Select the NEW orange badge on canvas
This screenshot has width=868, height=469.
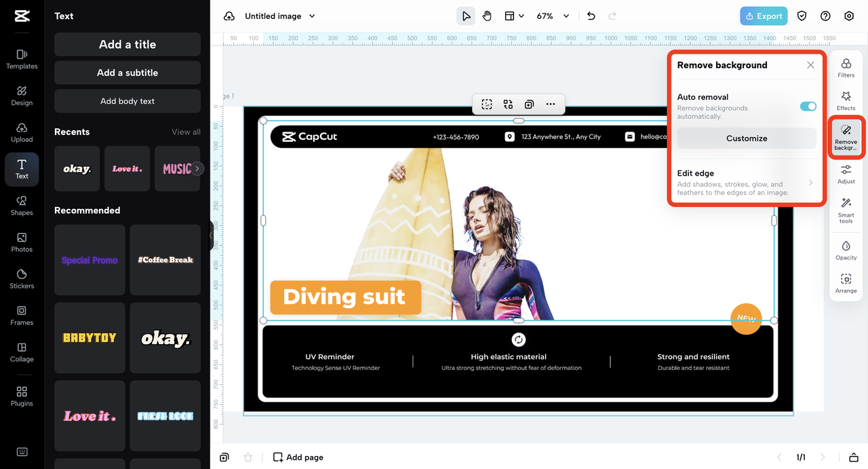tap(746, 319)
